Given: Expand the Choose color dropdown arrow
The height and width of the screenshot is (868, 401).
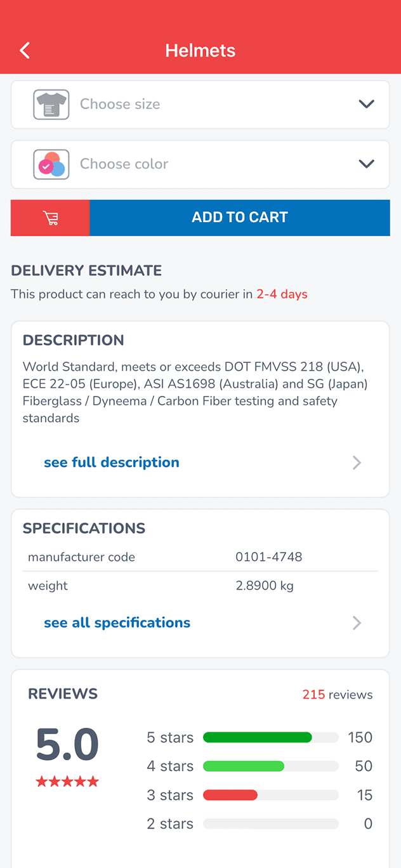Looking at the screenshot, I should [x=366, y=164].
